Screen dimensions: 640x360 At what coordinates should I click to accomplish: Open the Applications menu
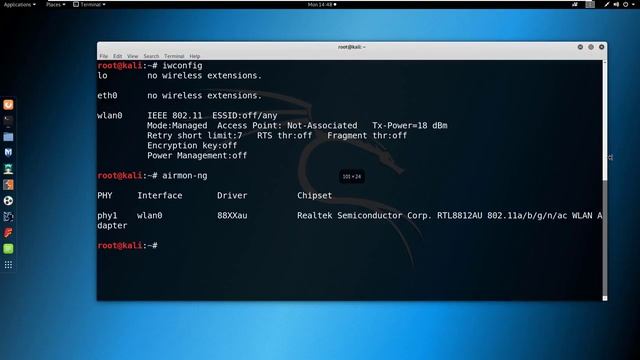click(20, 4)
